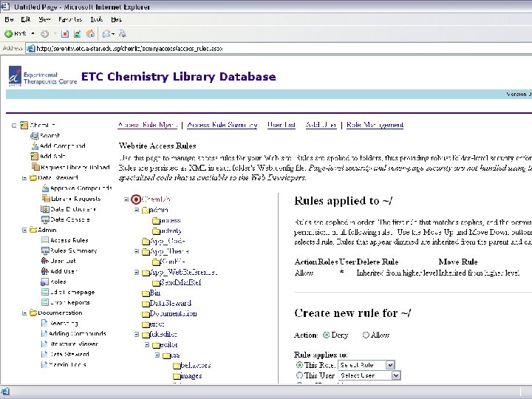This screenshot has width=532, height=399.
Task: Click the Error Reports icon
Action: [x=45, y=302]
